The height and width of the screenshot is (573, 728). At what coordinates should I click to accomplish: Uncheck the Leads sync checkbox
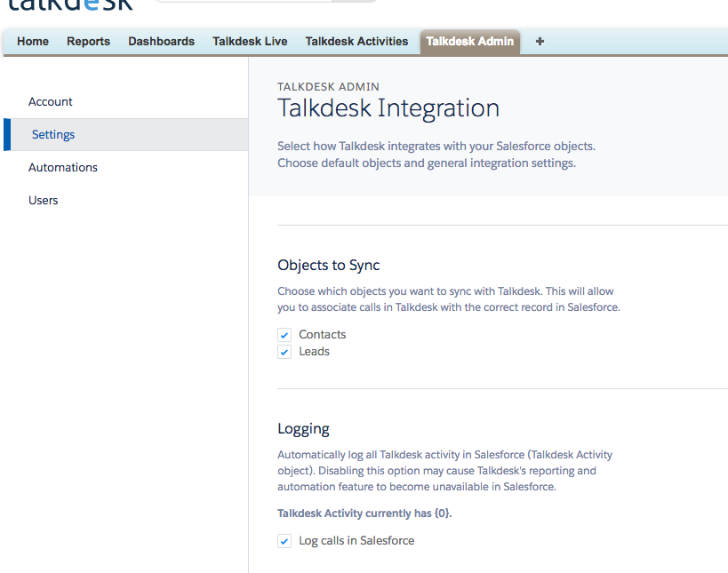point(284,352)
